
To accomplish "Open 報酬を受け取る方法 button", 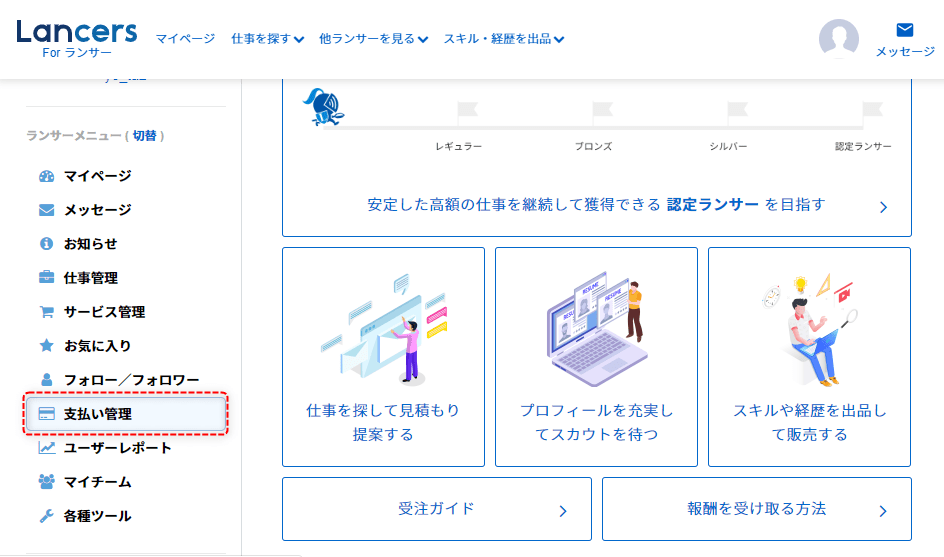I will [756, 509].
